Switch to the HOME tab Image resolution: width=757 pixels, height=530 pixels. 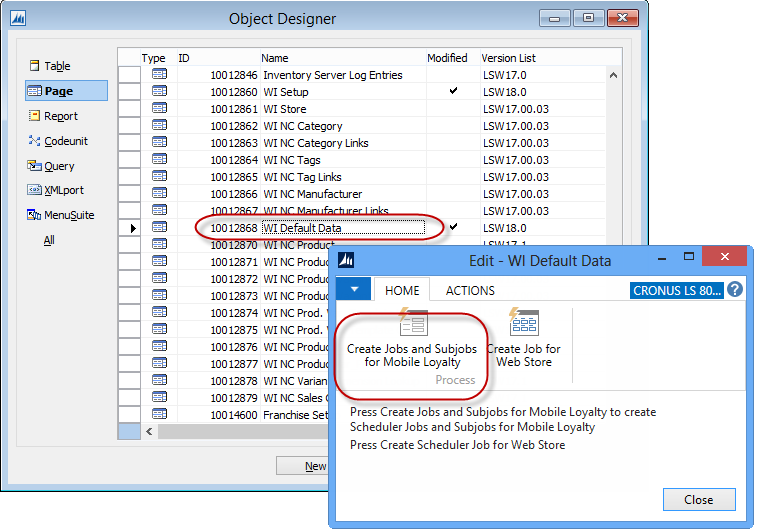click(x=402, y=291)
